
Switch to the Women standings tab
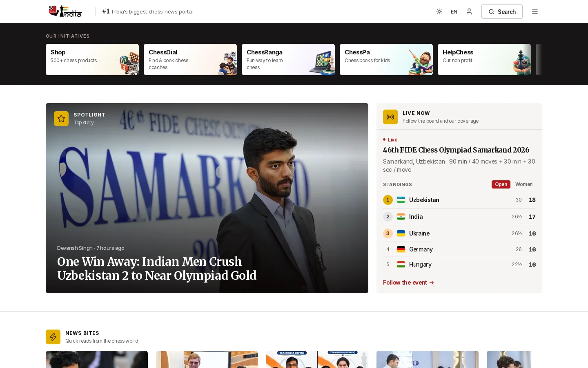pyautogui.click(x=524, y=184)
